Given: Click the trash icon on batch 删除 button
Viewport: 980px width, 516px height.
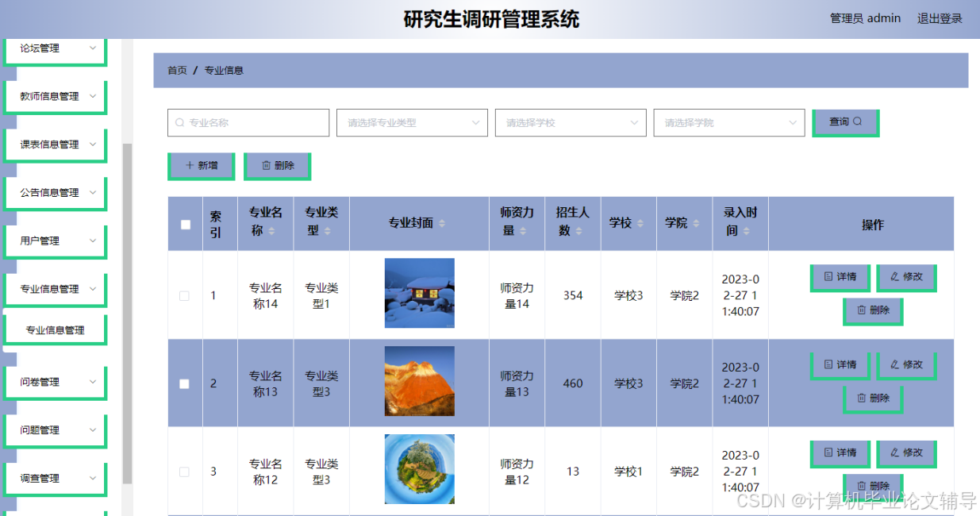Looking at the screenshot, I should [x=267, y=165].
